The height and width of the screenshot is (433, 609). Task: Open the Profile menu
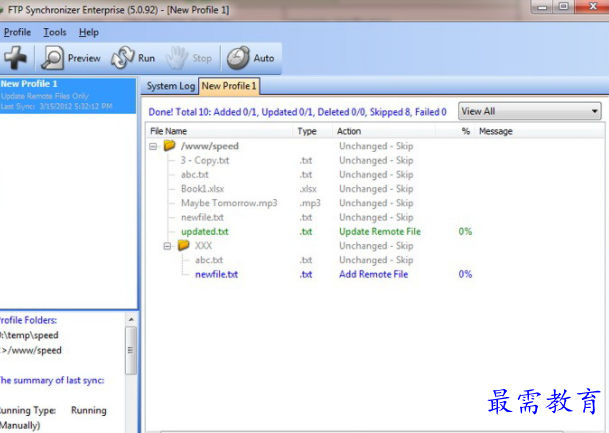tap(17, 32)
